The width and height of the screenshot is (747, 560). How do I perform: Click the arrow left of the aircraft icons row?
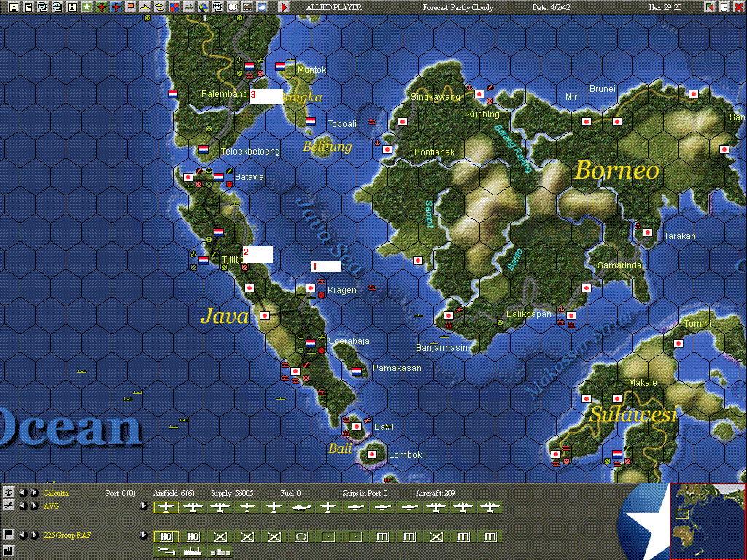coord(144,506)
